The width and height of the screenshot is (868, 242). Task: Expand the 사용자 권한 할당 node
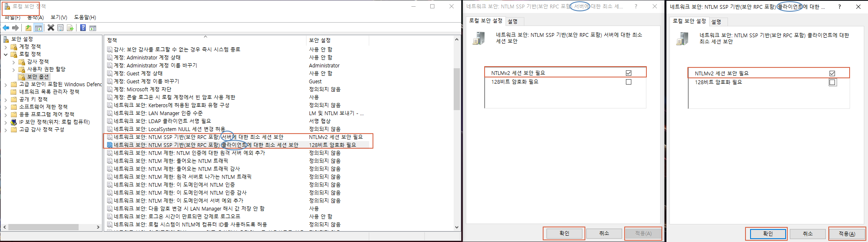[14, 70]
